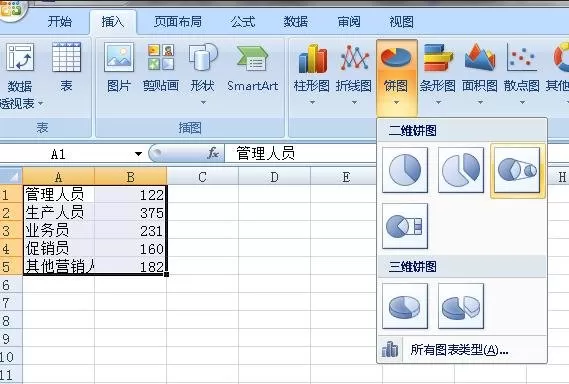Select cell containing 业务员
Image resolution: width=569 pixels, height=384 pixels.
pyautogui.click(x=59, y=230)
